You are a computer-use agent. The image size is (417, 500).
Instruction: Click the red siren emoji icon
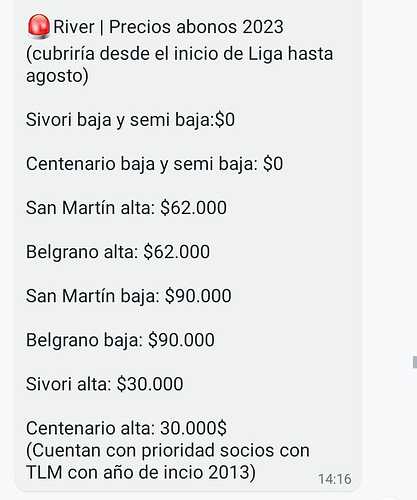(39, 26)
